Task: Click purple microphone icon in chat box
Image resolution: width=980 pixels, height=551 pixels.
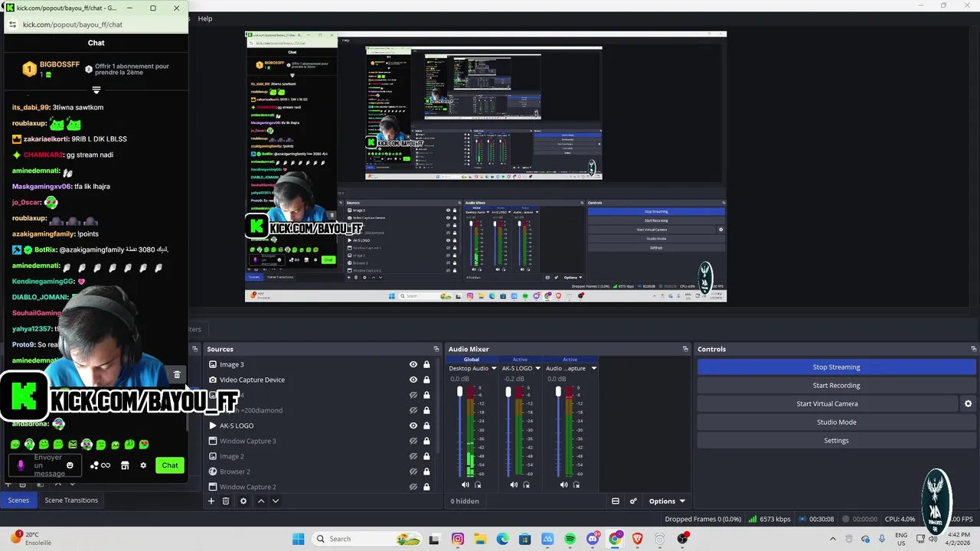Action: coord(21,465)
